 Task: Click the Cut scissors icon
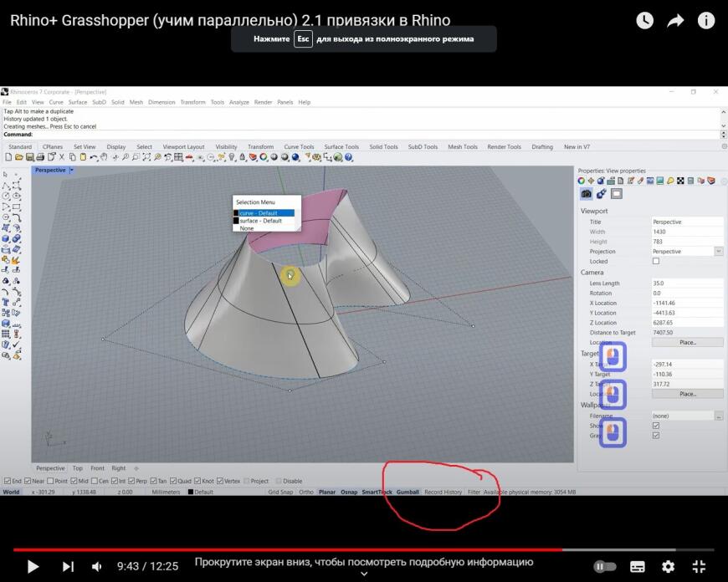pyautogui.click(x=61, y=157)
